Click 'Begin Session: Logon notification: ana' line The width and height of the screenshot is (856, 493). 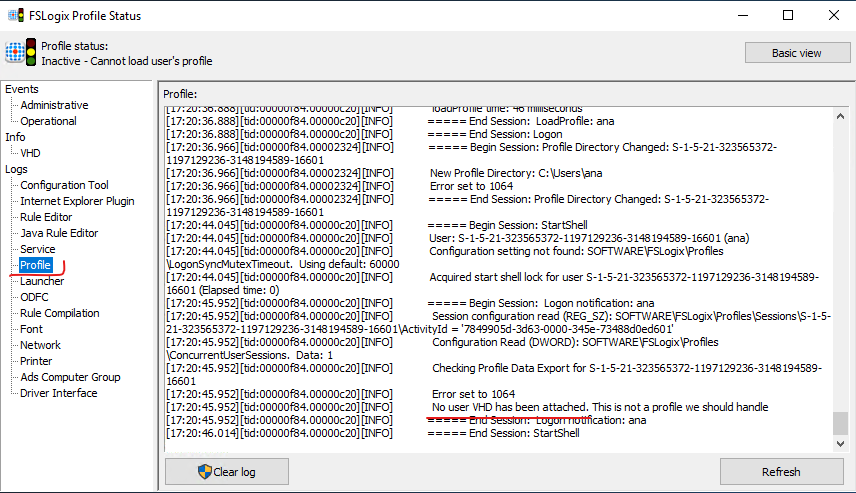pos(410,303)
